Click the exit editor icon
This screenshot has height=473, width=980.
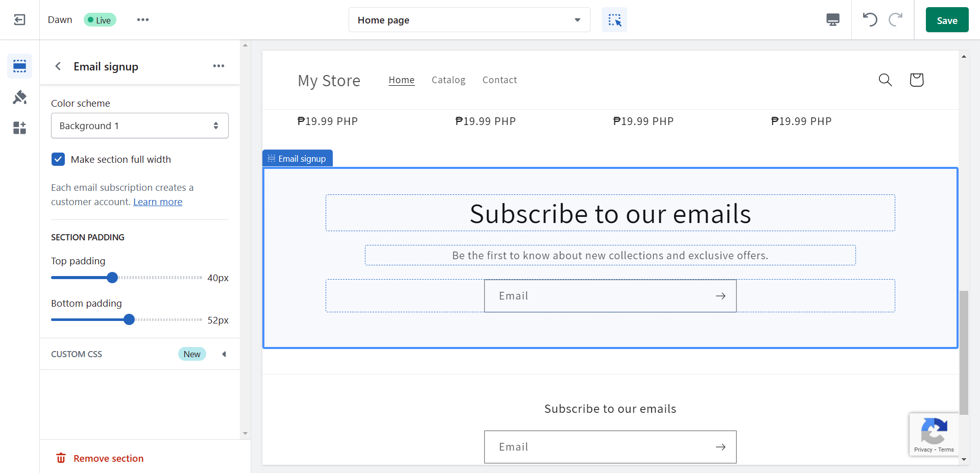pos(19,20)
